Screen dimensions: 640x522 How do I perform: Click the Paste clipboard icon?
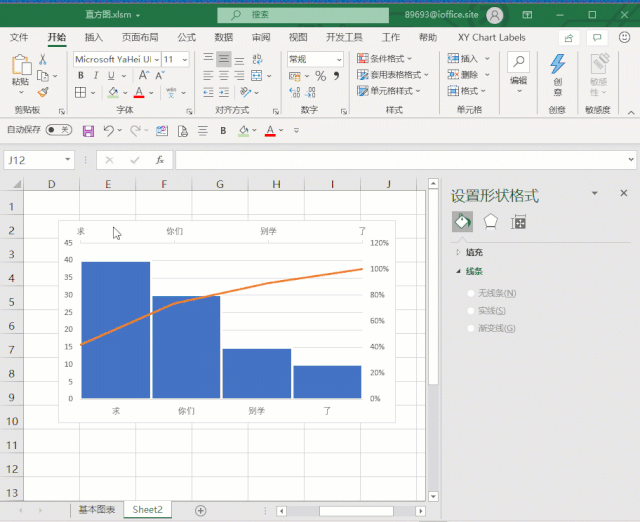click(x=21, y=65)
